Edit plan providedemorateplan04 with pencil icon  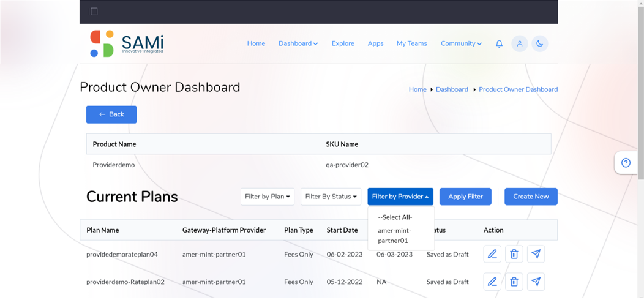[x=492, y=254]
